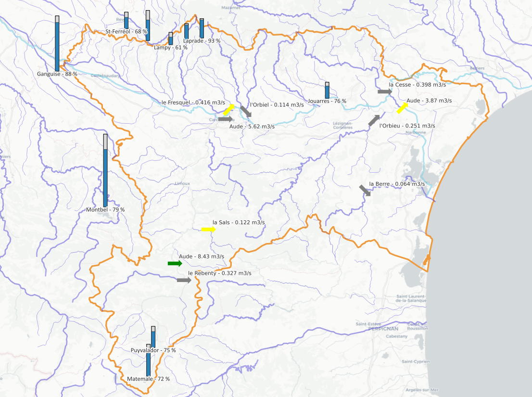The height and width of the screenshot is (397, 532).
Task: Click the St-Ferréol 68 % label
Action: pos(126,32)
